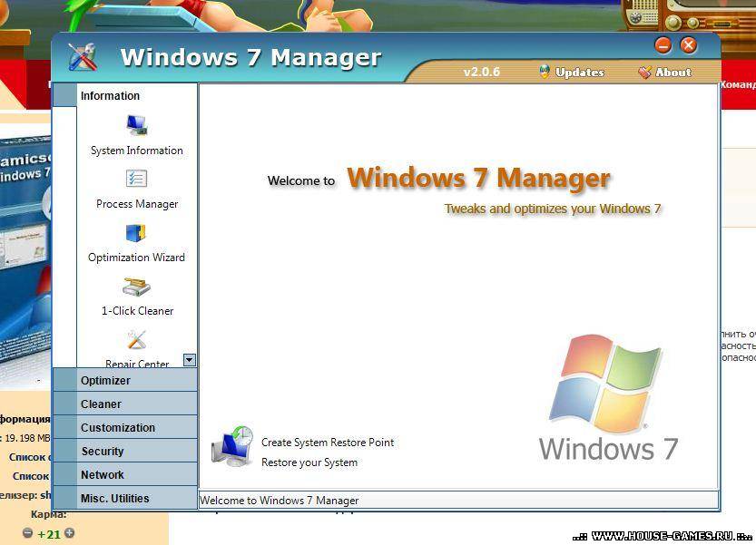Switch to the Network section
The image size is (756, 545).
(125, 474)
